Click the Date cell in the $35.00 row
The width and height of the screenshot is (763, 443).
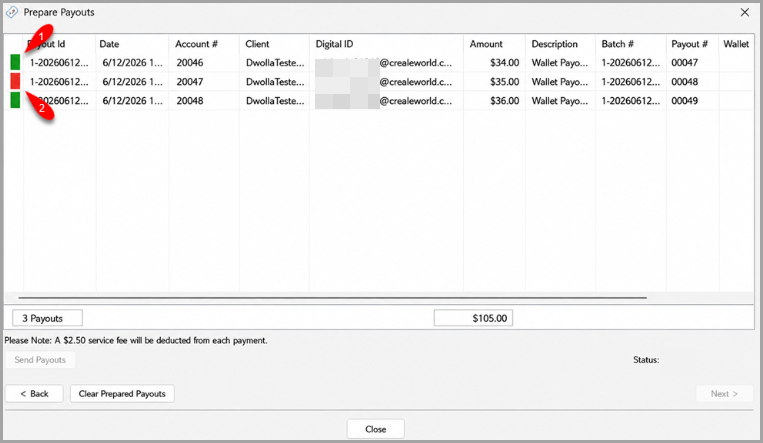click(132, 81)
